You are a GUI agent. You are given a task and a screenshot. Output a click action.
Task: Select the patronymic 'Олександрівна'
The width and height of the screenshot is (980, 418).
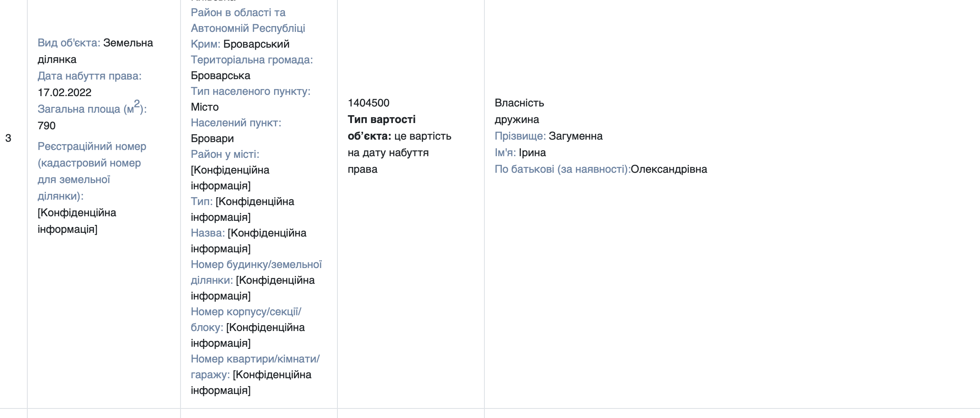click(x=669, y=169)
